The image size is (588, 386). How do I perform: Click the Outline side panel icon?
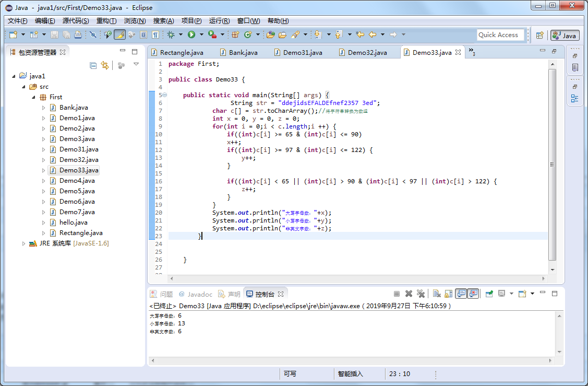pos(575,98)
